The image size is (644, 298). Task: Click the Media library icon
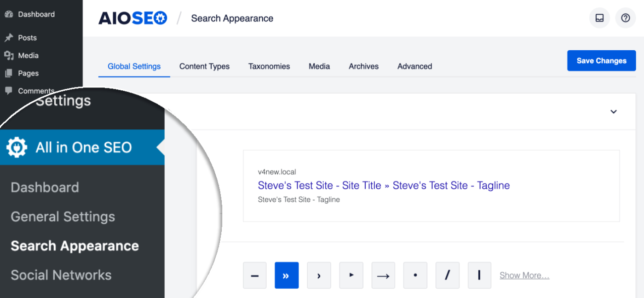9,55
